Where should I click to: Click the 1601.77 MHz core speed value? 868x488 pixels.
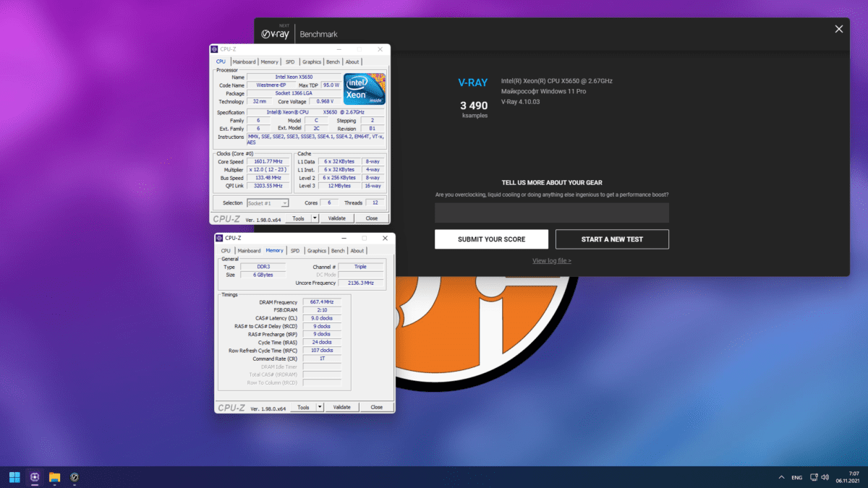point(270,161)
